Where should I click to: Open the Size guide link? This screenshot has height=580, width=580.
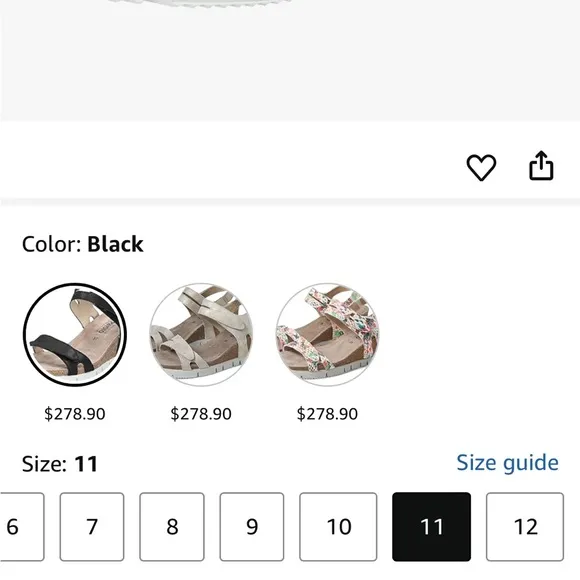508,463
